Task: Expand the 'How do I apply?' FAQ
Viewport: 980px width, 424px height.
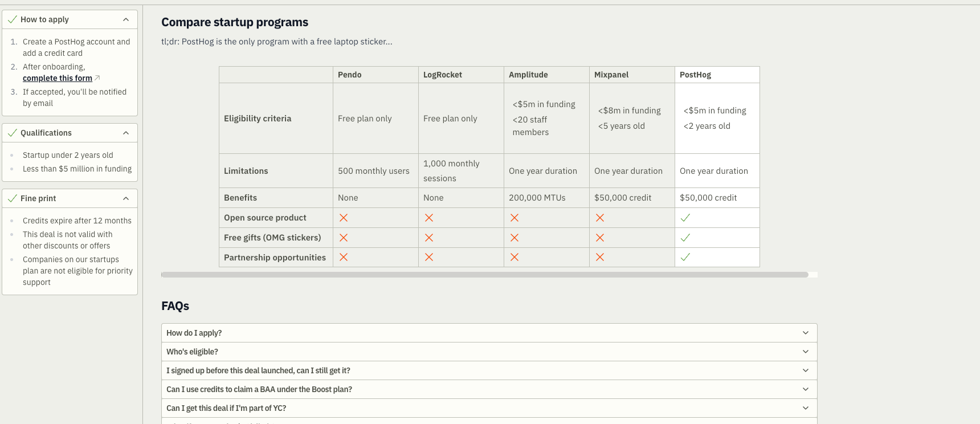Action: [x=489, y=333]
